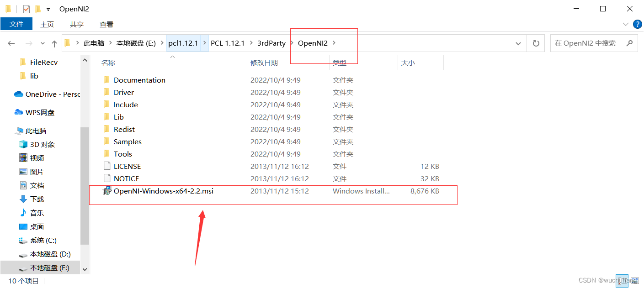
Task: Sort by the 名称 column header
Action: pyautogui.click(x=108, y=63)
